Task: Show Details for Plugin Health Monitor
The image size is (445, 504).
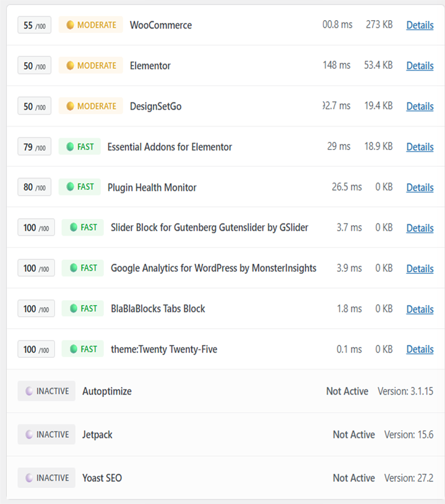Action: 419,188
